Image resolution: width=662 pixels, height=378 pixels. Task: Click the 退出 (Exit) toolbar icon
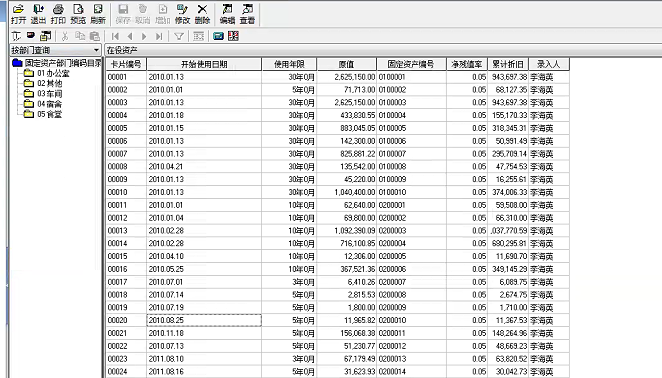[38, 14]
